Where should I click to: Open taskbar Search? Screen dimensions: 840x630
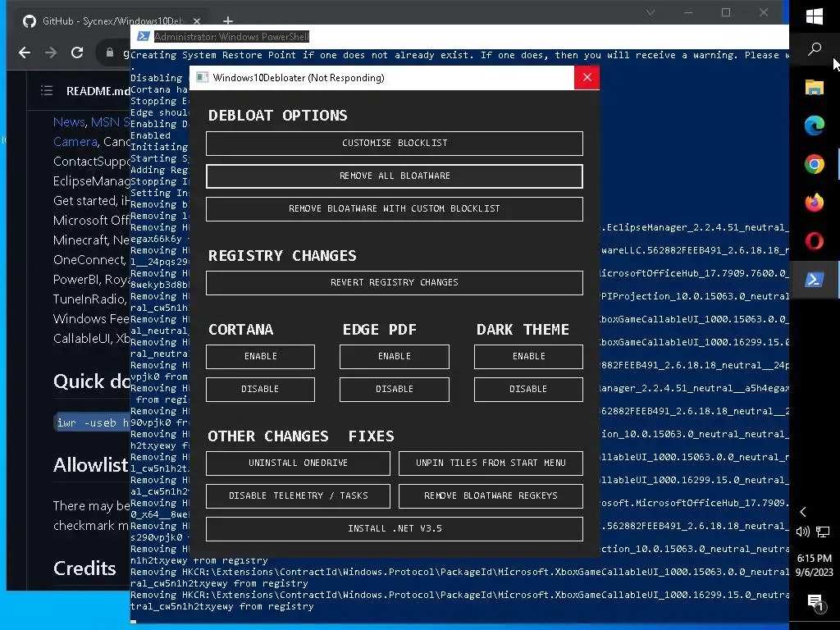815,49
